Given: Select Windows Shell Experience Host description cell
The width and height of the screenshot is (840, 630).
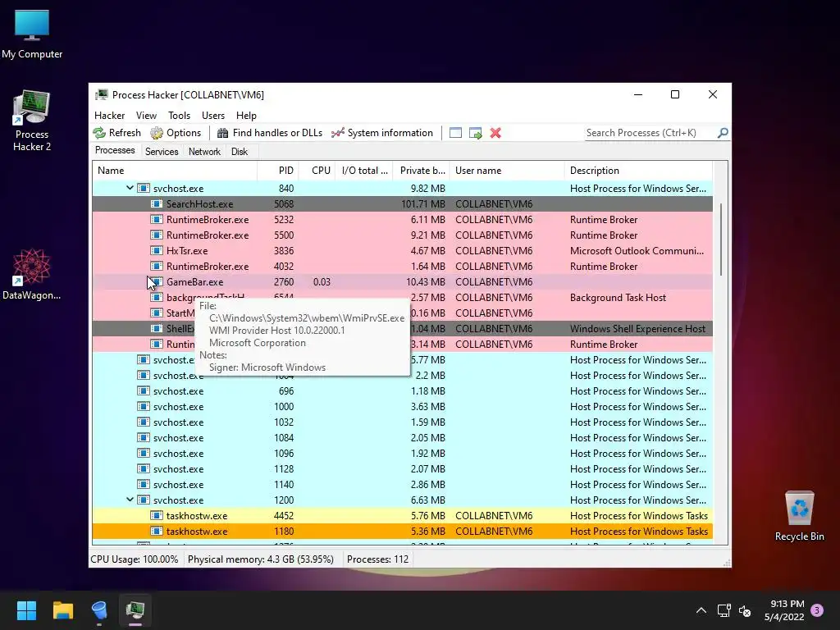Looking at the screenshot, I should [x=637, y=328].
